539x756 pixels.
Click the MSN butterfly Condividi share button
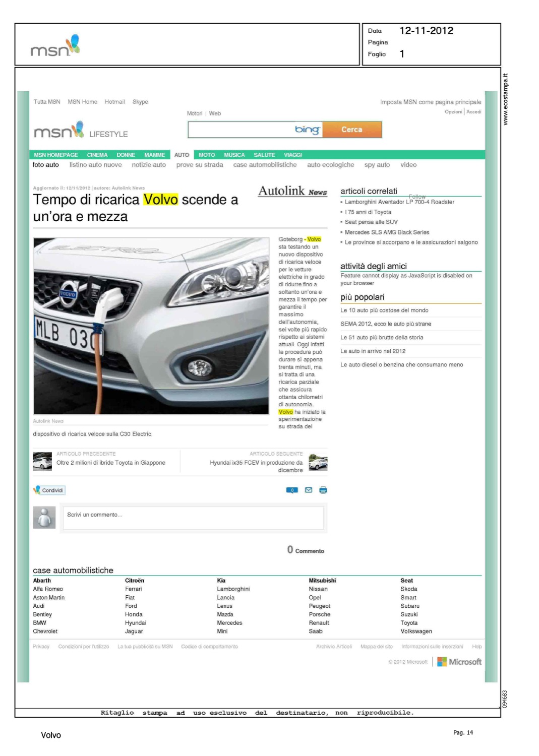[x=49, y=490]
